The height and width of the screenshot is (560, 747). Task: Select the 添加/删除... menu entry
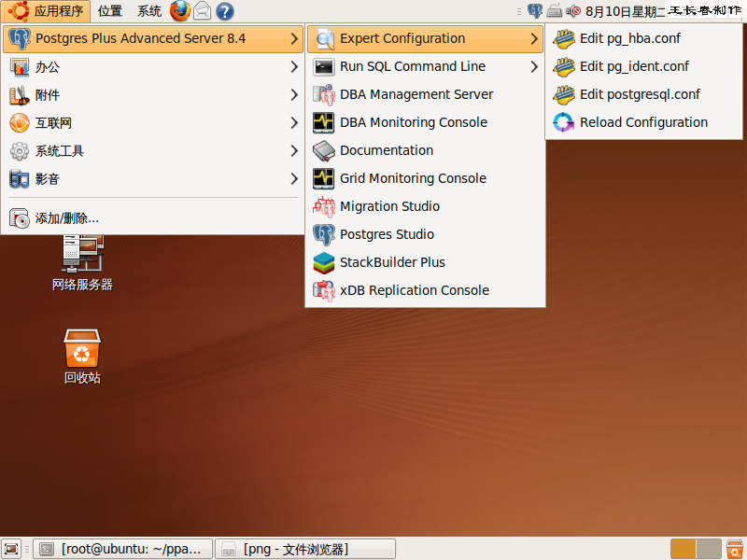[x=152, y=218]
